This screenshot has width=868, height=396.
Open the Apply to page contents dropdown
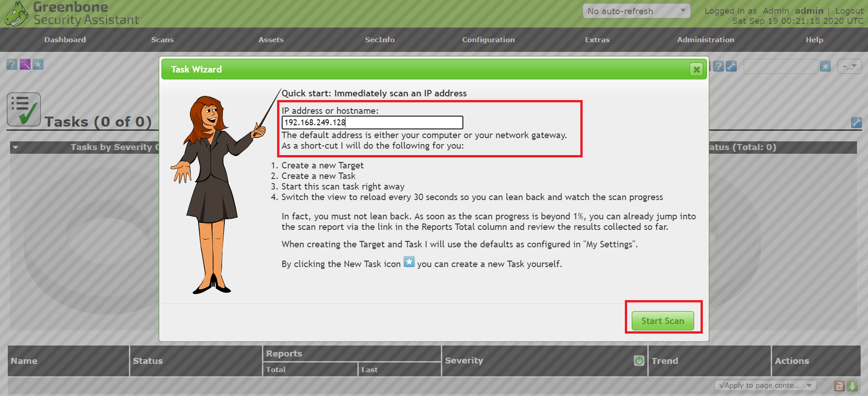765,385
